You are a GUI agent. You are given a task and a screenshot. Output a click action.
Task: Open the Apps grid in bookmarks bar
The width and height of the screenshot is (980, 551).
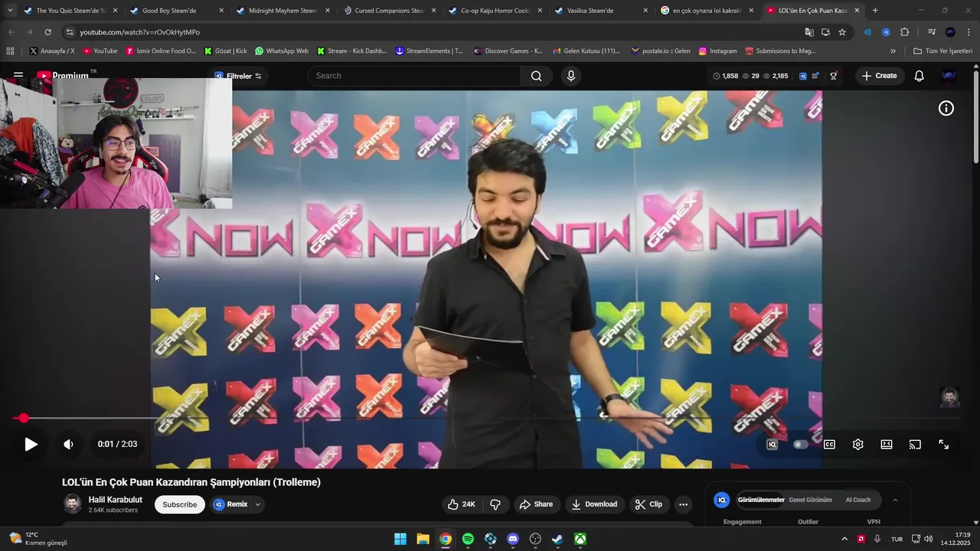tap(10, 51)
